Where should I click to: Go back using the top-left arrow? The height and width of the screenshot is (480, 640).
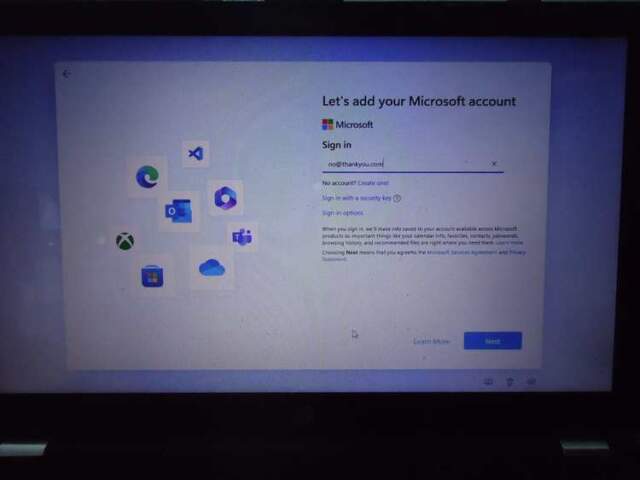(67, 73)
